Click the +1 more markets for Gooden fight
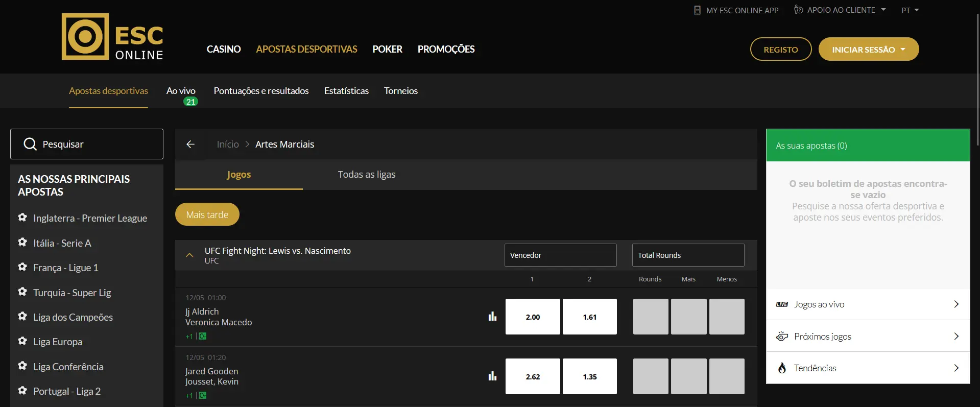980x407 pixels. (189, 395)
